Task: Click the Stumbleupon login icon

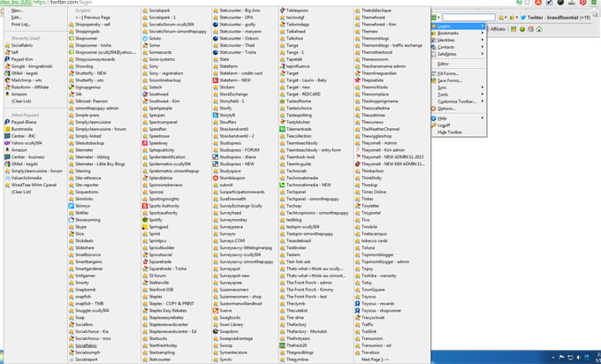Action: [x=216, y=178]
